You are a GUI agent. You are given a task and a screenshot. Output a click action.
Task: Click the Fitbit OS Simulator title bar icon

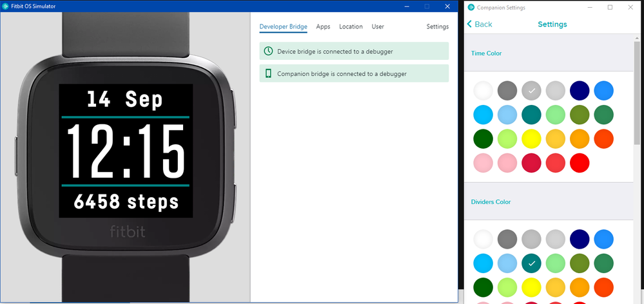pyautogui.click(x=5, y=6)
